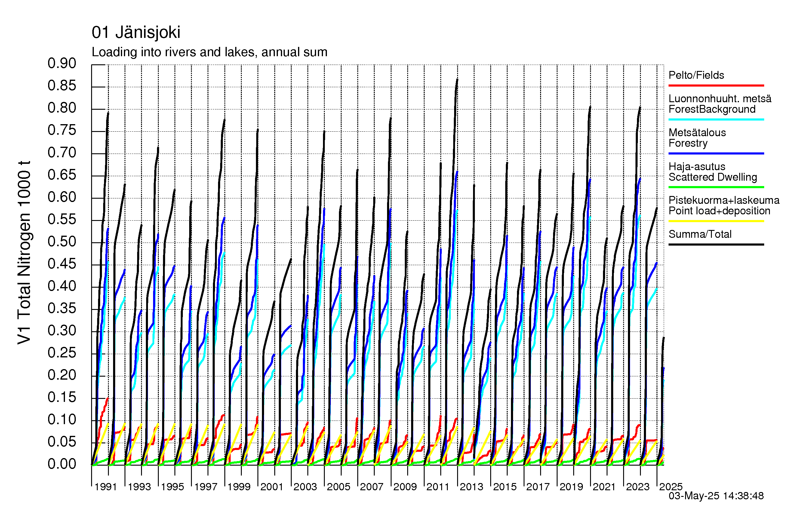Select subtitle 'Loading into rivers and lakes, annual sum'

pos(209,52)
